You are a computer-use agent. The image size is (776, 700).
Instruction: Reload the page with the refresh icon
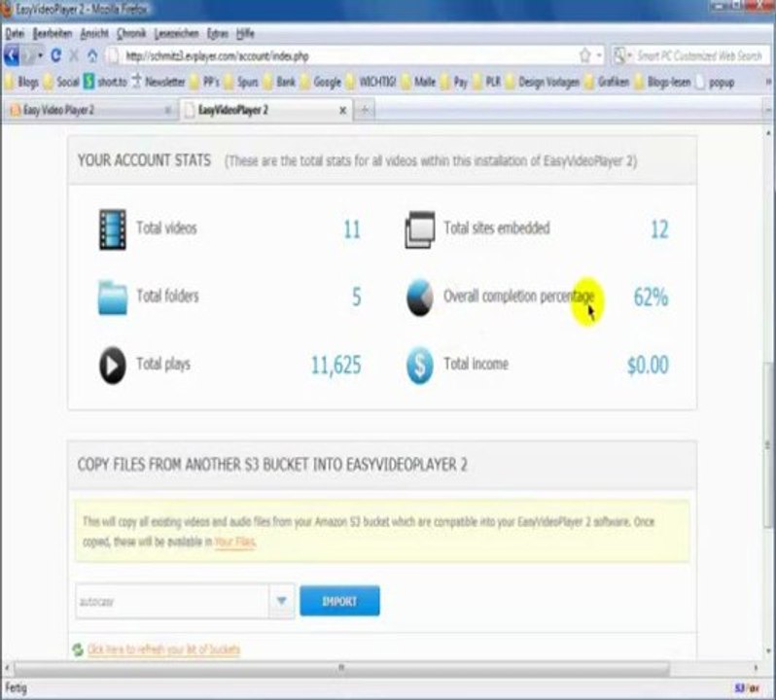pos(56,55)
